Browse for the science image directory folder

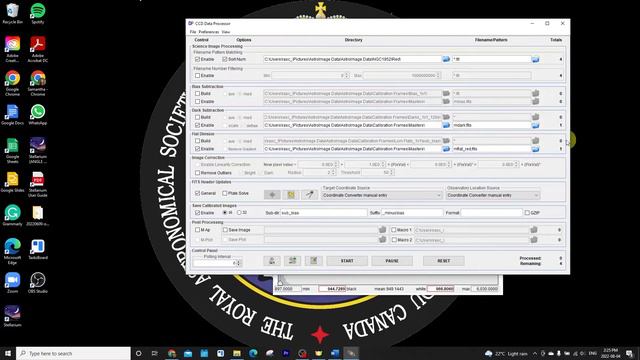(446, 59)
